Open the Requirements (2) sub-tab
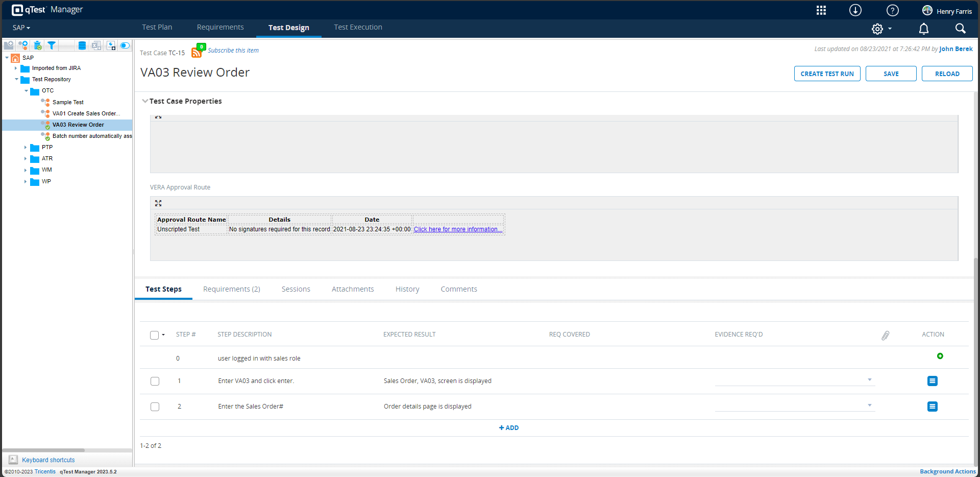 232,289
